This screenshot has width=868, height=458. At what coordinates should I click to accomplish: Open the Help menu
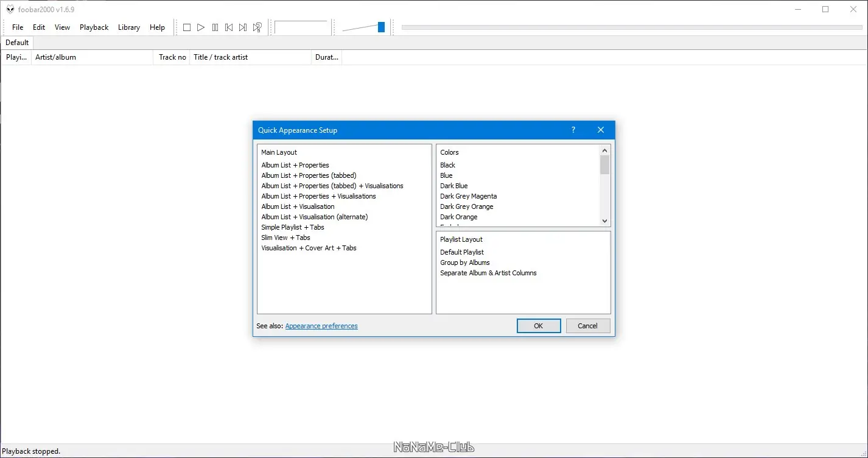[x=157, y=27]
